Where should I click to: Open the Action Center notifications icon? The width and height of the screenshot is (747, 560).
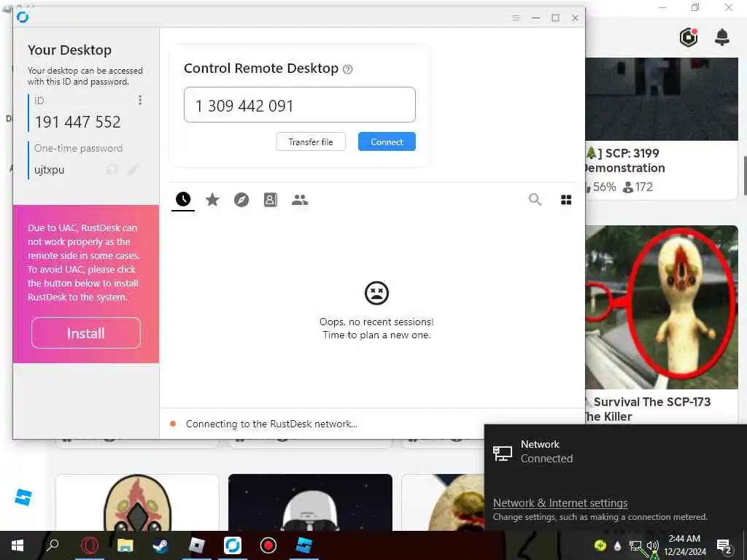click(724, 545)
